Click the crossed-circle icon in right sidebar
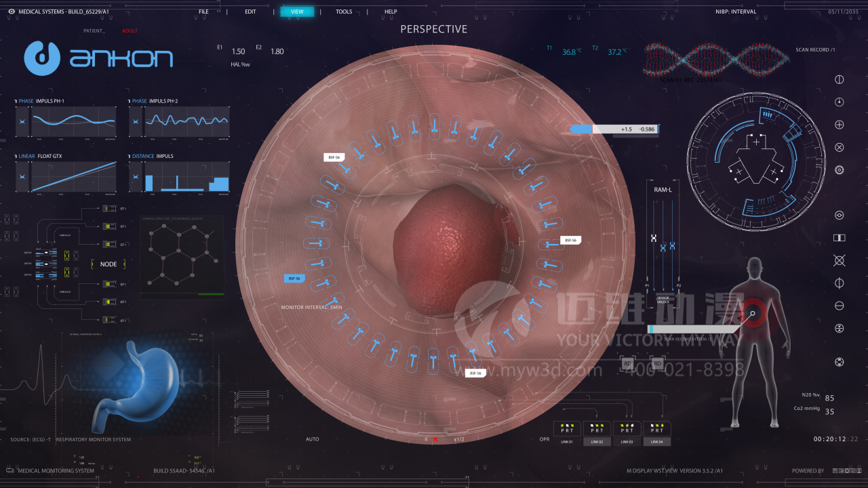This screenshot has width=868, height=488. click(839, 147)
